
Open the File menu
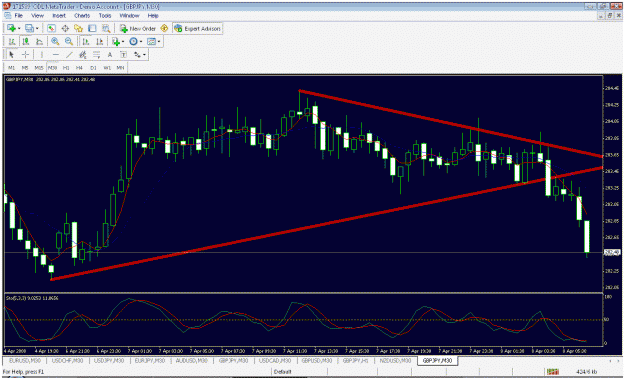click(18, 16)
